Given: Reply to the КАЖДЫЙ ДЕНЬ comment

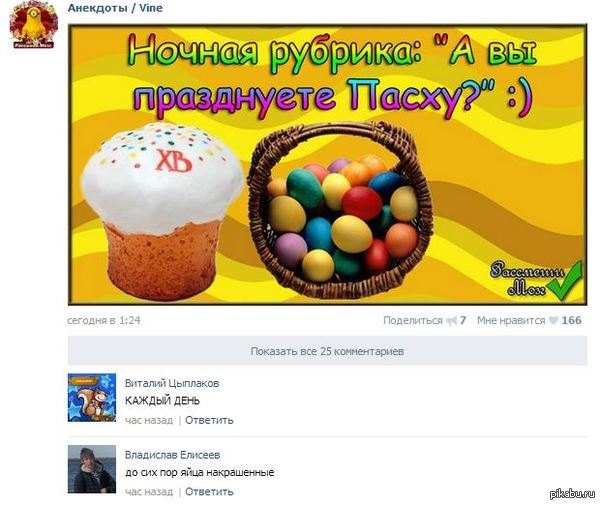Looking at the screenshot, I should click(209, 420).
